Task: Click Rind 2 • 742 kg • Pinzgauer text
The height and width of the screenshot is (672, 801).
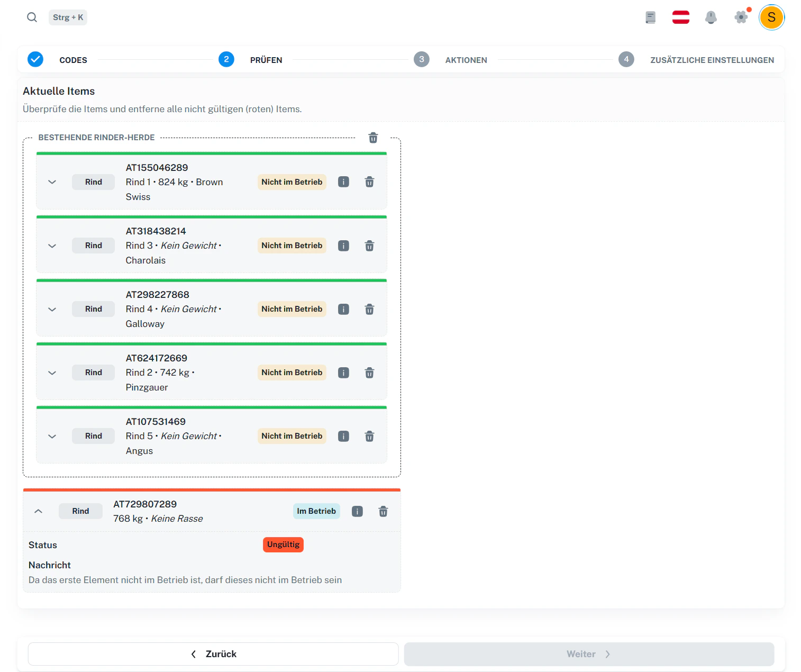Action: 160,380
